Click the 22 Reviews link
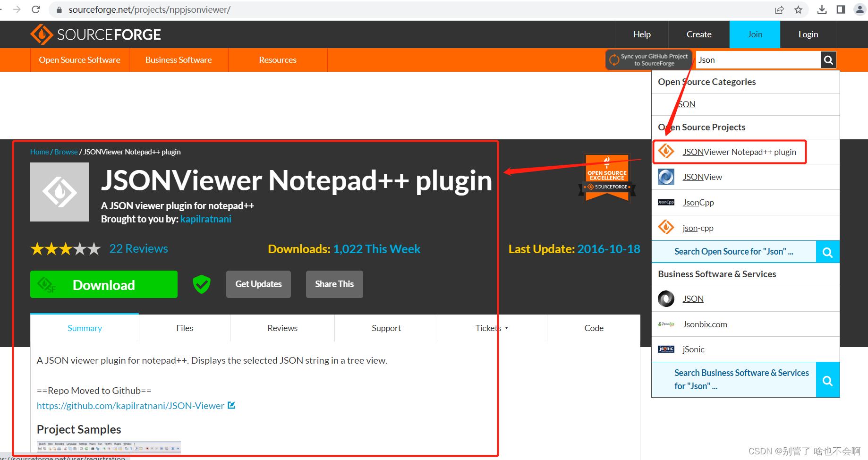The image size is (868, 460). point(138,248)
